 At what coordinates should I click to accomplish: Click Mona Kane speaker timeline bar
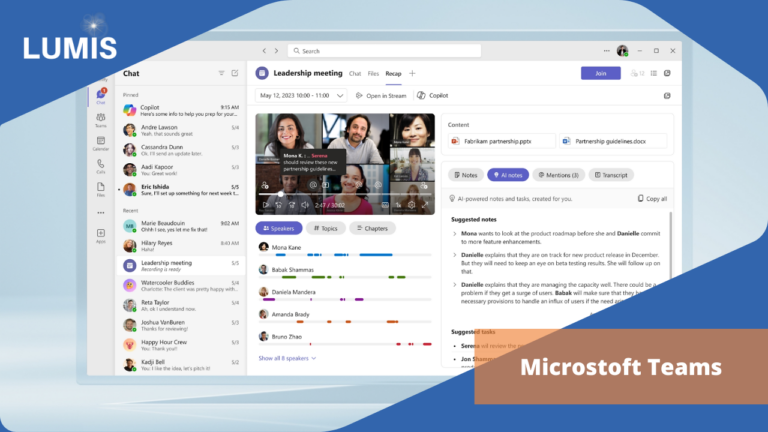pos(345,255)
